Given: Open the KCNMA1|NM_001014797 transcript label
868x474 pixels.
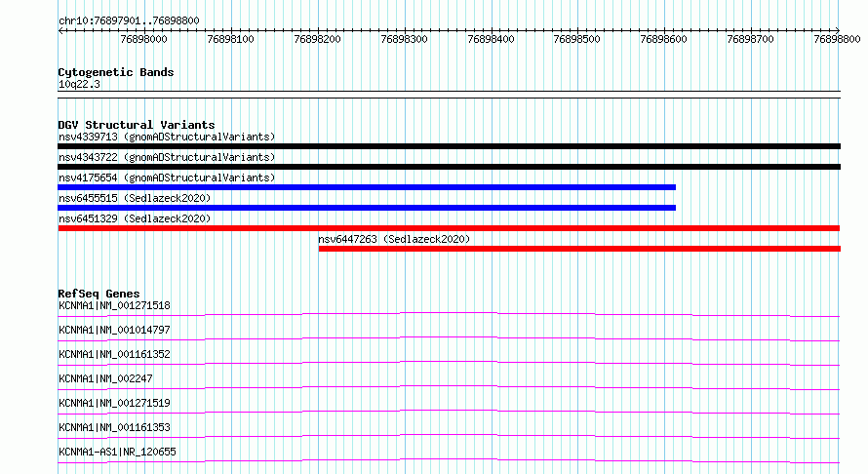Looking at the screenshot, I should tap(114, 330).
